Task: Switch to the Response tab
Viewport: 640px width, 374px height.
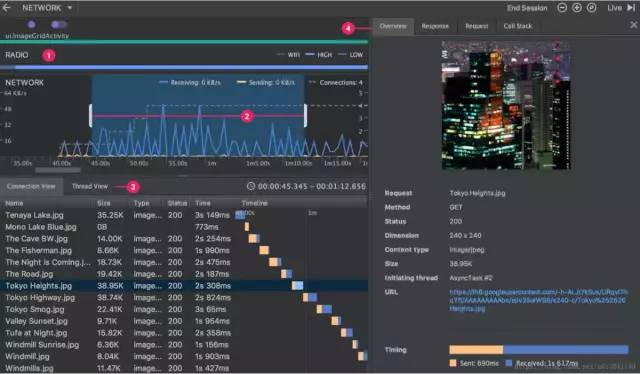Action: click(435, 26)
